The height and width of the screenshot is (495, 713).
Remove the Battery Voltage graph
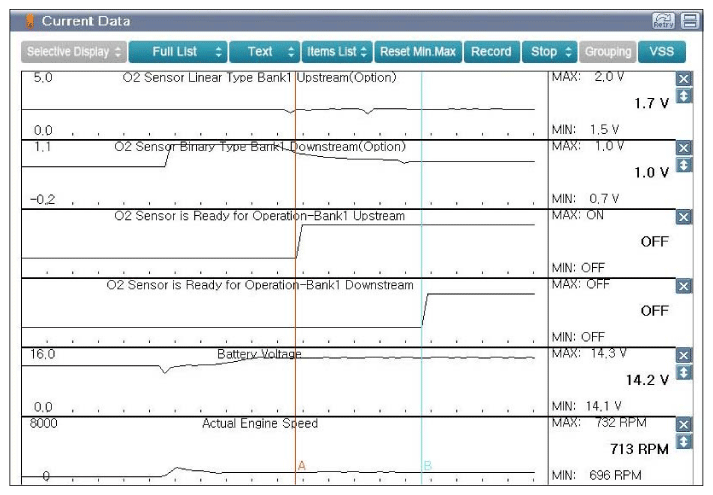coord(684,355)
